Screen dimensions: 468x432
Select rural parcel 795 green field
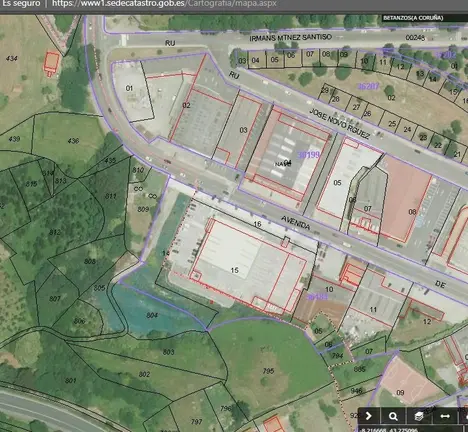(268, 371)
